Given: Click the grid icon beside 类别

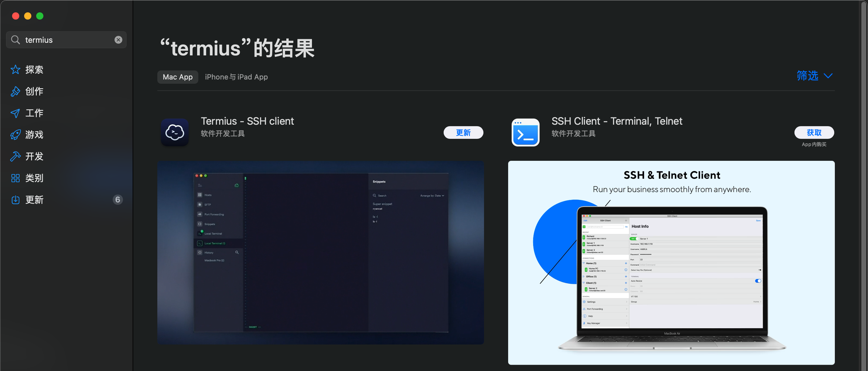Looking at the screenshot, I should click(15, 178).
